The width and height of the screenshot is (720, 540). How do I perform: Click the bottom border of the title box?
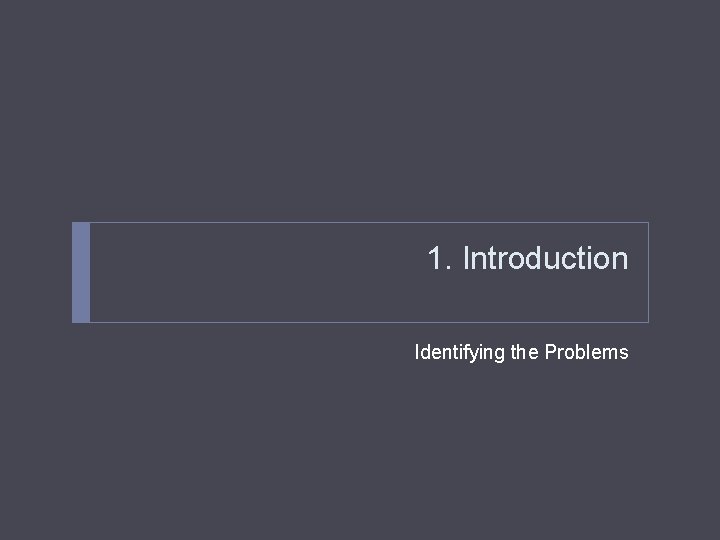pyautogui.click(x=360, y=322)
